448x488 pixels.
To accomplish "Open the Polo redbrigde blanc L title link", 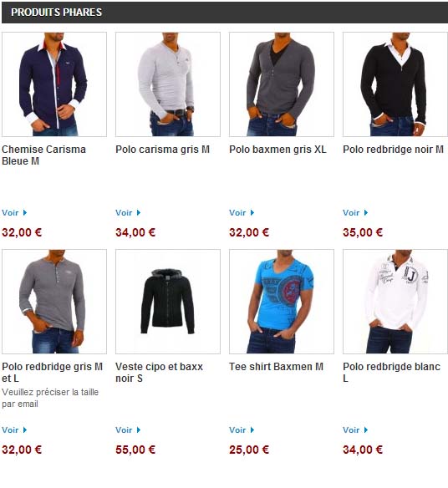I will (392, 373).
